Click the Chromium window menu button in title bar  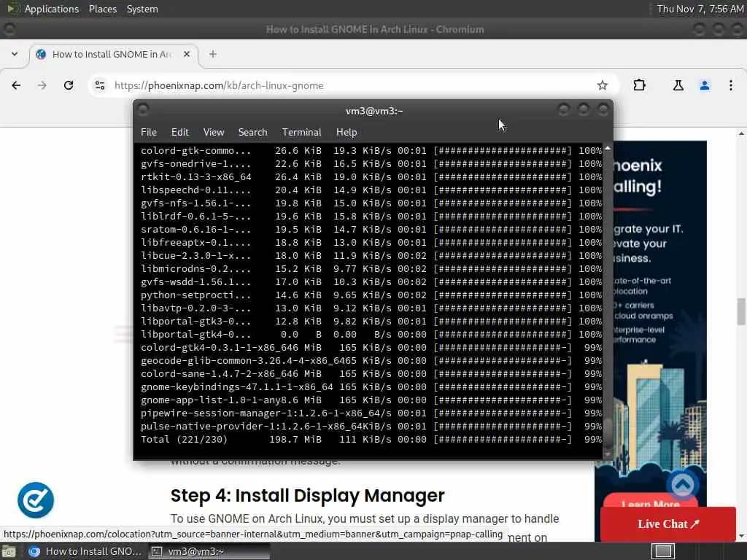point(9,29)
